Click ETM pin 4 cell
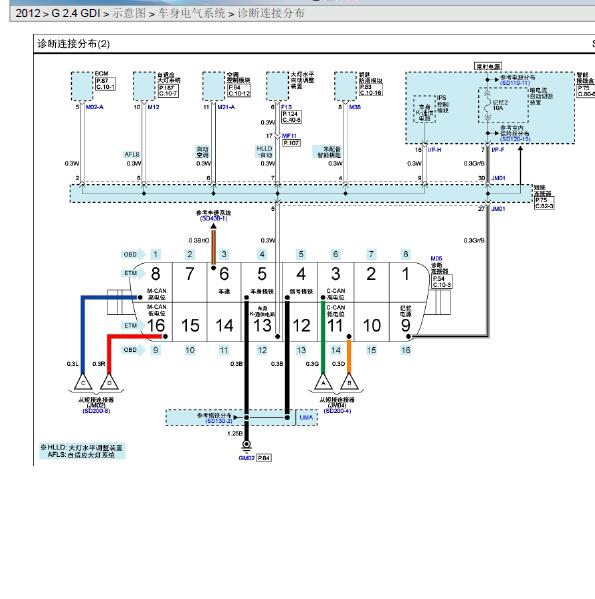Screen dimensions: 595x599 coord(301,282)
